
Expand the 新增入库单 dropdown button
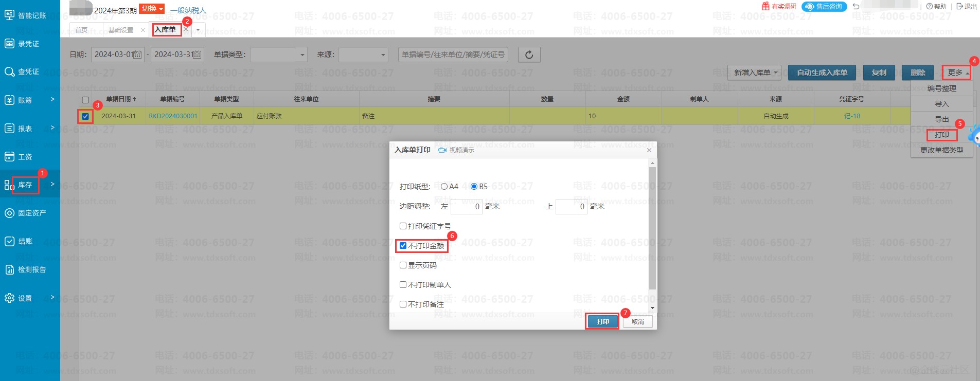pos(775,73)
